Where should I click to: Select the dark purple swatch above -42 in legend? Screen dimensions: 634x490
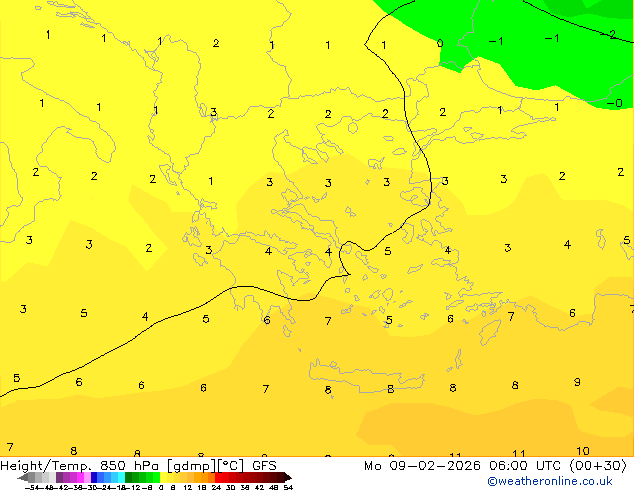click(x=59, y=478)
